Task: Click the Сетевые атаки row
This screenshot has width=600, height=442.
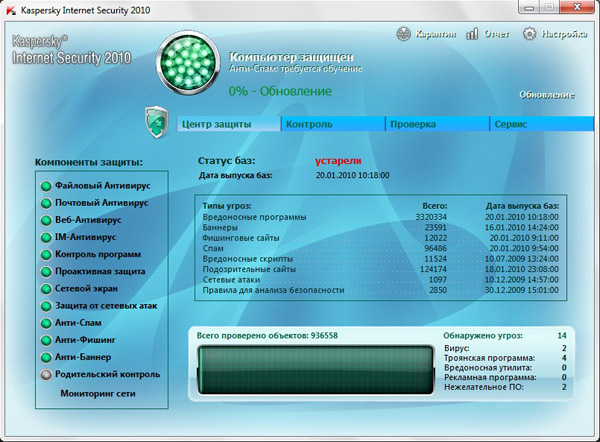Action: click(380, 280)
